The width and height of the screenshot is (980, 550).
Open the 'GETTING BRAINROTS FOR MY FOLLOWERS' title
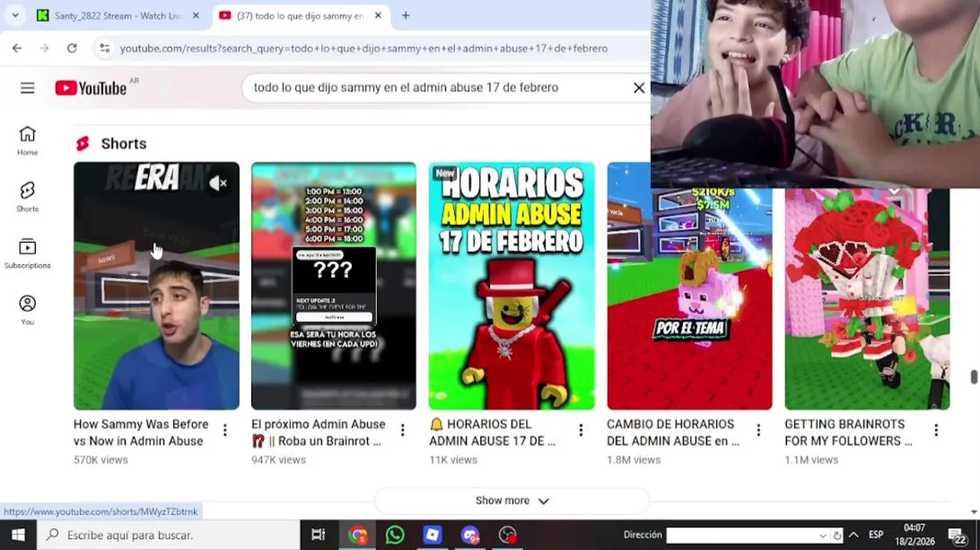848,432
